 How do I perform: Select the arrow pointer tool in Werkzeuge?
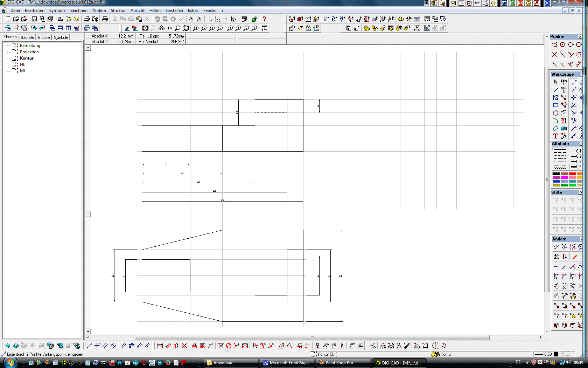click(x=555, y=82)
